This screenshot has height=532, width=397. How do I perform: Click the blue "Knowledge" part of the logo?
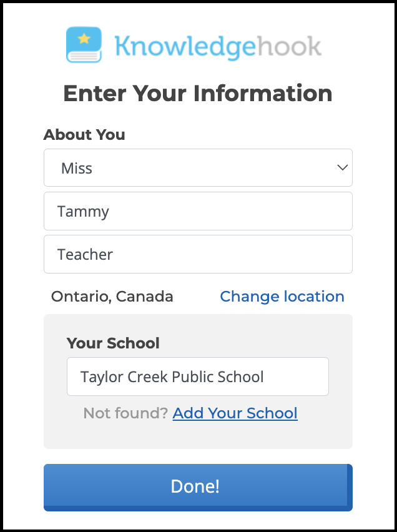coord(185,46)
